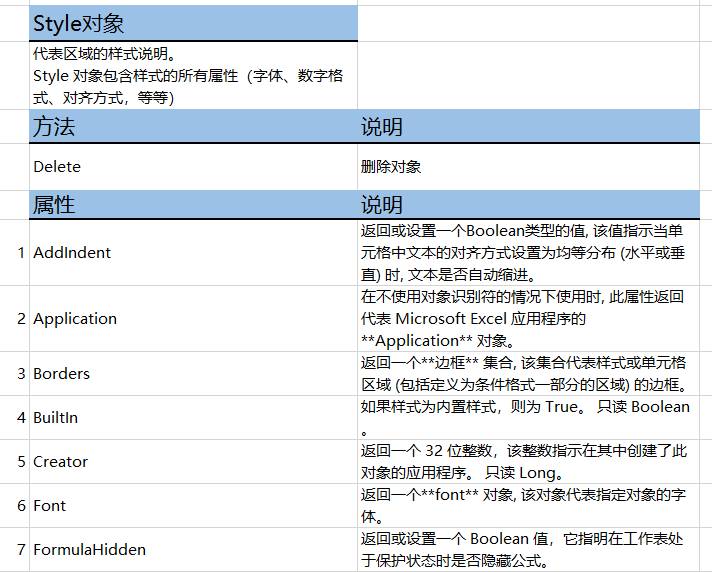This screenshot has width=712, height=572.
Task: Click the 'Creator' property cell
Action: pos(193,461)
